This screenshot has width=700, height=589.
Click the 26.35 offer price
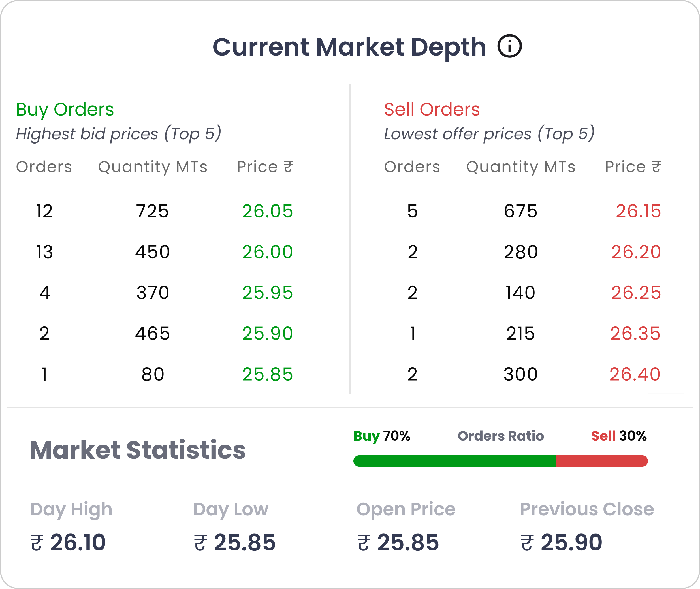pos(635,334)
